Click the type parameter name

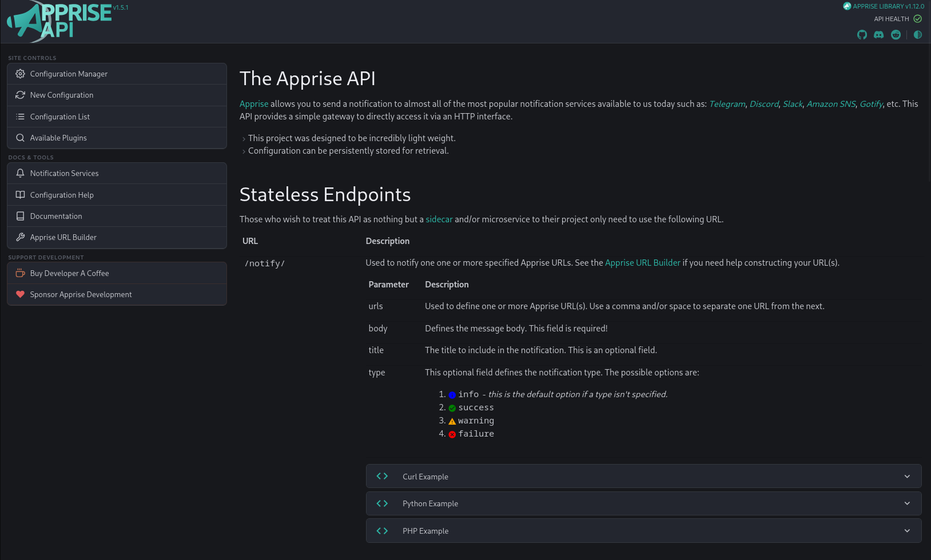(x=377, y=373)
